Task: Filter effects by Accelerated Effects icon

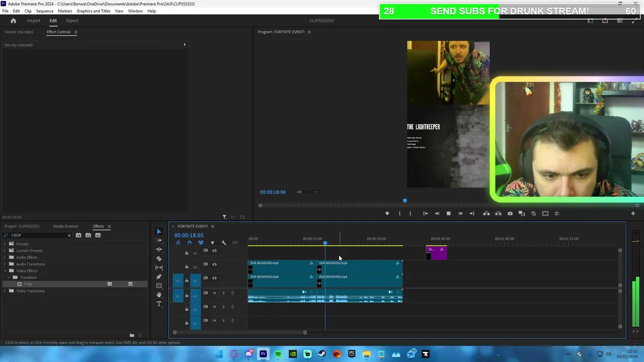Action: click(78, 235)
